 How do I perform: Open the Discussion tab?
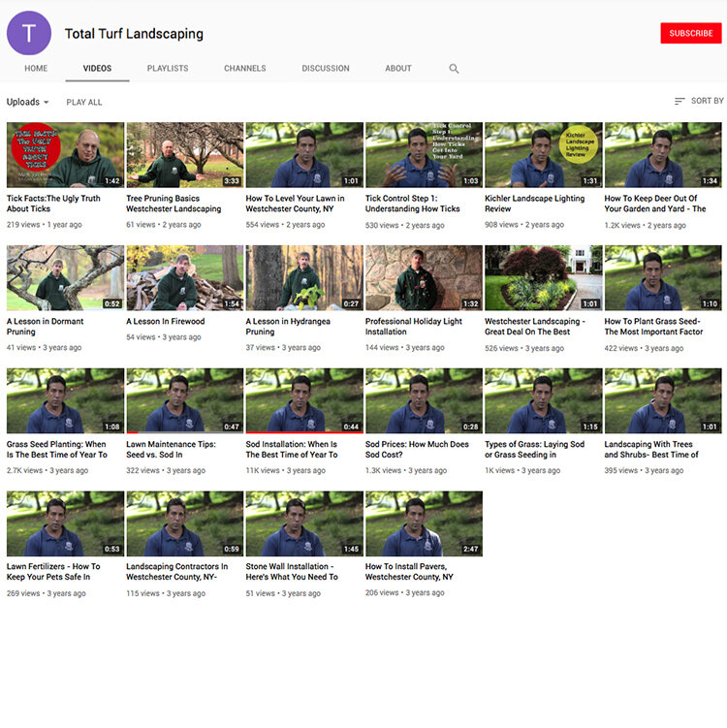point(326,68)
